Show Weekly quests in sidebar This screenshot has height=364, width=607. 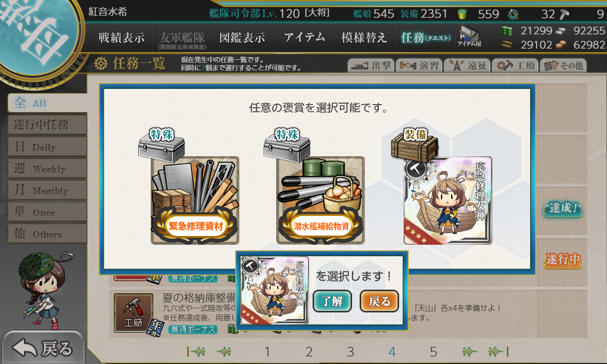point(48,169)
